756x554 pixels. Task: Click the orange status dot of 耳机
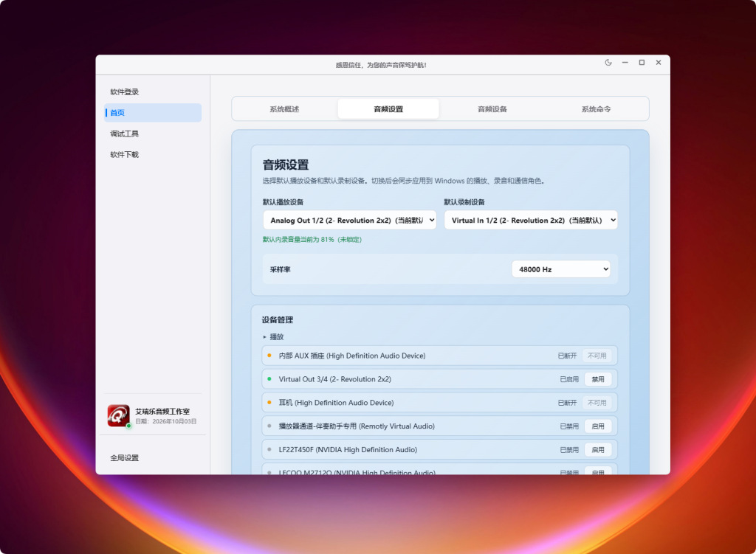coord(269,402)
